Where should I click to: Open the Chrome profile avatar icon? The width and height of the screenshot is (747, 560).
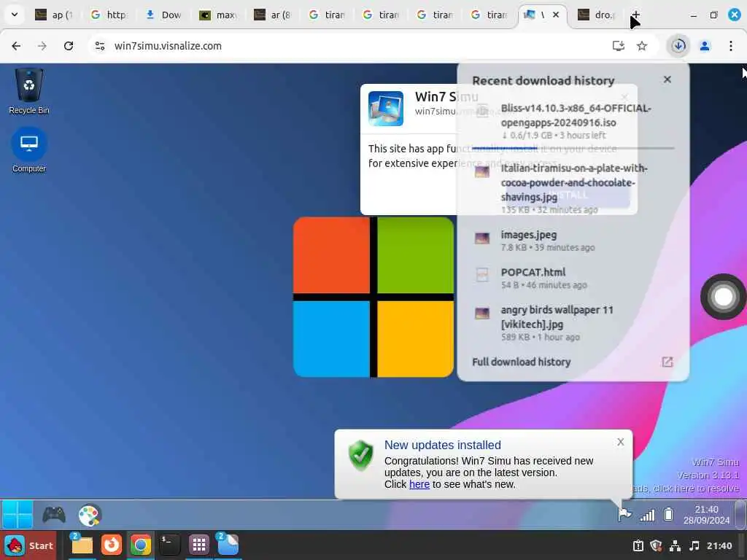tap(705, 46)
